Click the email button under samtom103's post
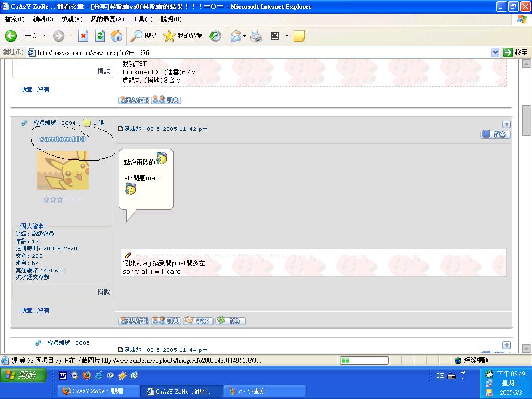Viewport: 532px width, 399px height. (x=198, y=321)
